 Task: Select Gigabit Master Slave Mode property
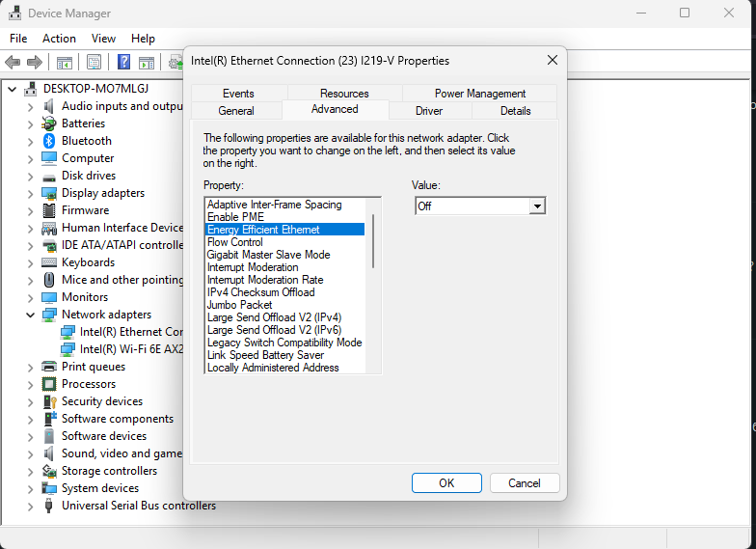tap(284, 255)
